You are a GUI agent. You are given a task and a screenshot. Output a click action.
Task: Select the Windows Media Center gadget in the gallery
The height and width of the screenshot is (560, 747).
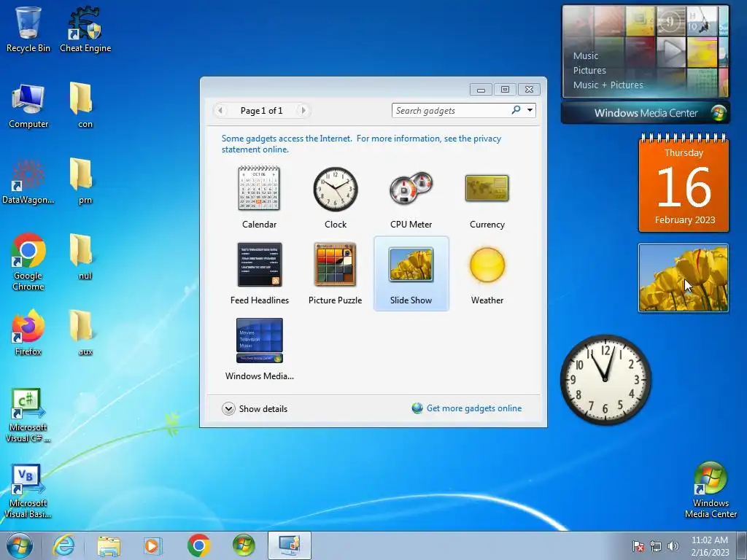click(259, 349)
